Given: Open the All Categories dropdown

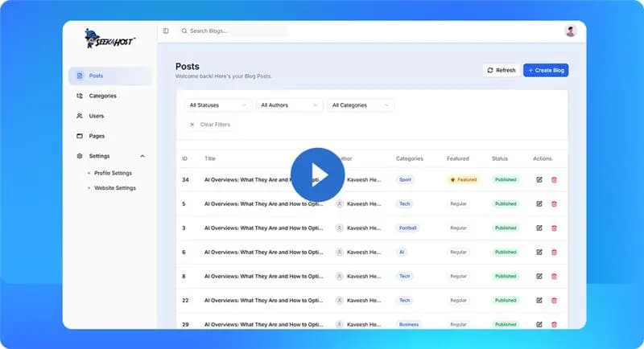Looking at the screenshot, I should (x=361, y=105).
